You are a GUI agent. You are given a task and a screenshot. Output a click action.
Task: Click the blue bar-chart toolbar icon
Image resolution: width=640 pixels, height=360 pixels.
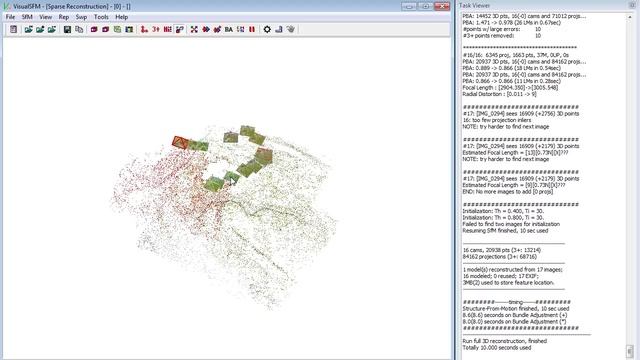pyautogui.click(x=279, y=29)
